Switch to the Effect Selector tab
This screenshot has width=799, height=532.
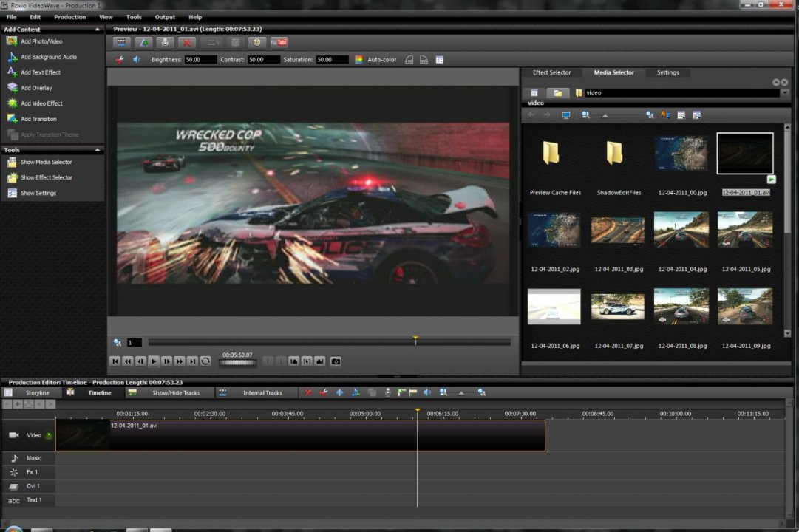point(551,72)
